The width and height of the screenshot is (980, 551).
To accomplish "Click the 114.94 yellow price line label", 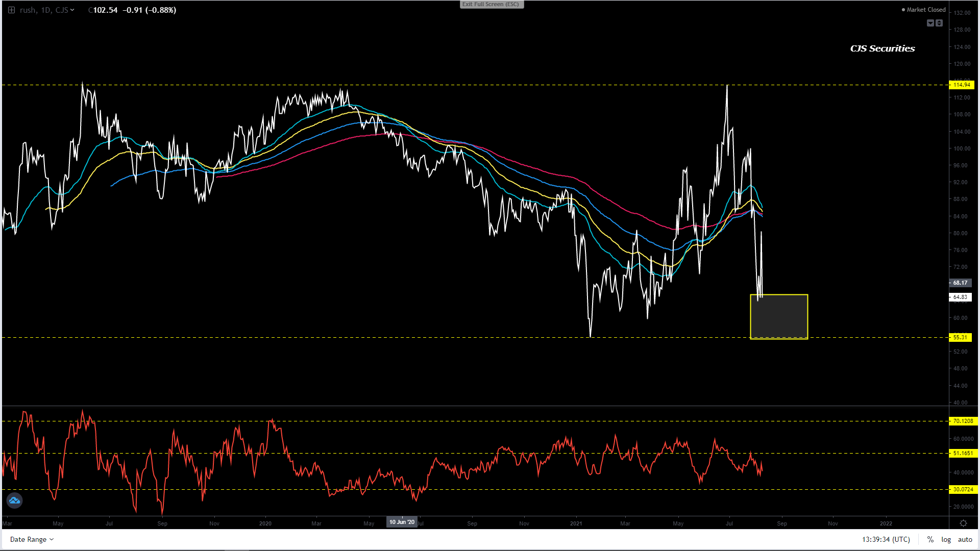I will [962, 85].
